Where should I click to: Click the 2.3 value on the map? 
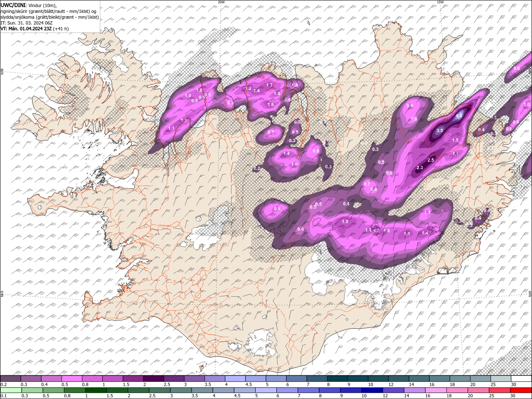coord(420,167)
